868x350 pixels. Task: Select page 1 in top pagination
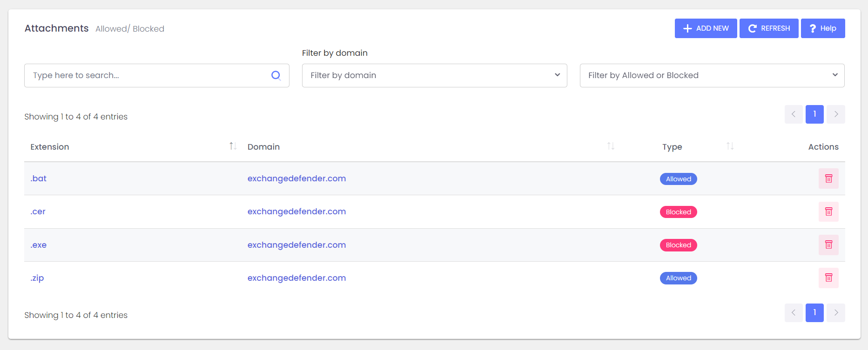tap(814, 114)
